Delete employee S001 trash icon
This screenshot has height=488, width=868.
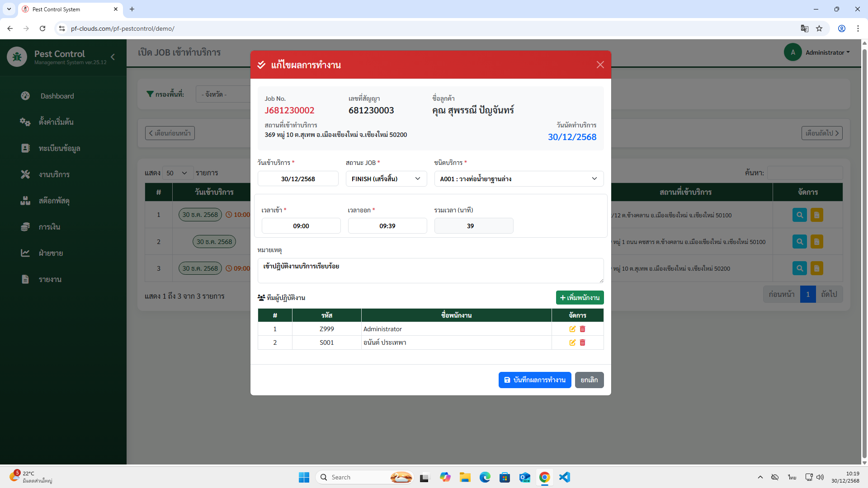(x=582, y=343)
